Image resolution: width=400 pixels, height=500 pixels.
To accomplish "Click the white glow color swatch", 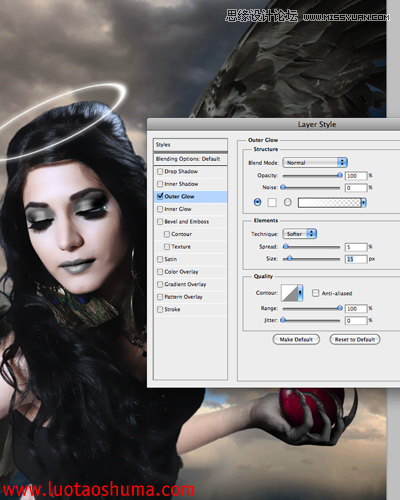I will tap(272, 202).
